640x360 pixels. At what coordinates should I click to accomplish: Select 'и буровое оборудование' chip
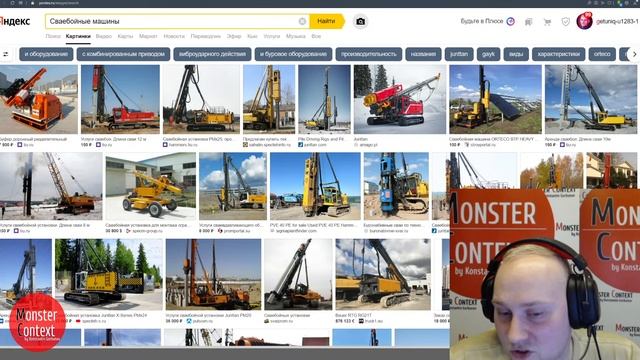tap(293, 54)
